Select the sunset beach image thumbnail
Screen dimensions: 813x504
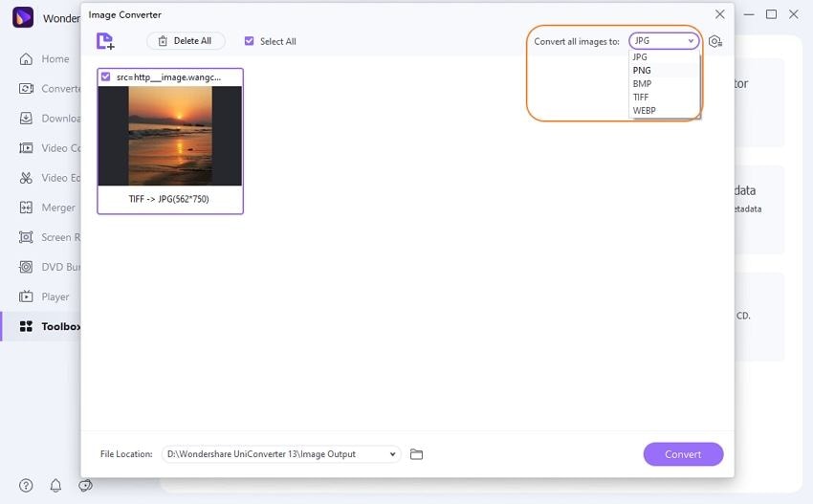click(x=170, y=136)
